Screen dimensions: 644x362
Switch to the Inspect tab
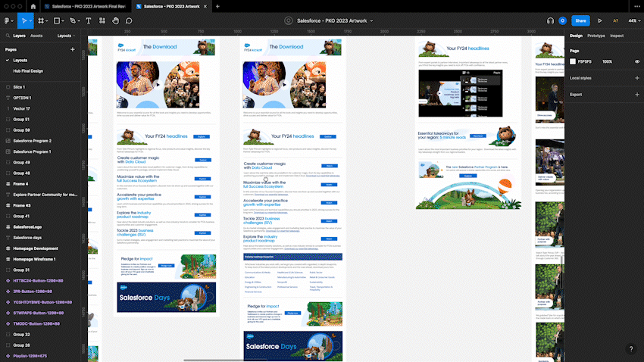[617, 36]
